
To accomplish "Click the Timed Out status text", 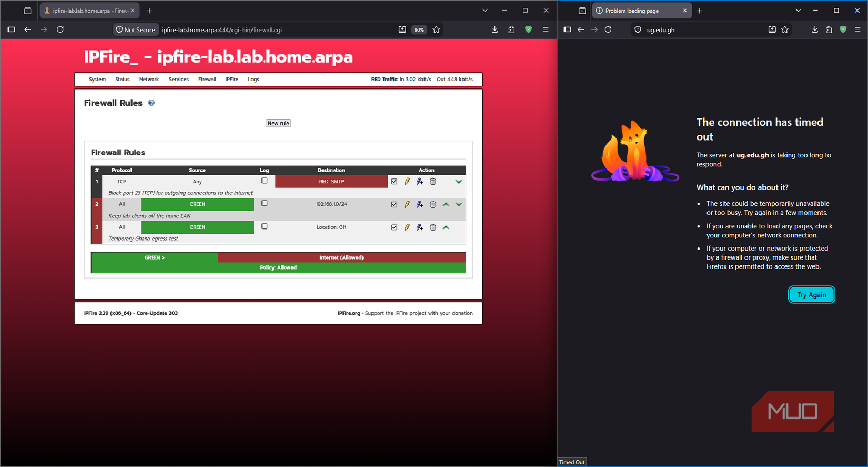I will (x=572, y=462).
